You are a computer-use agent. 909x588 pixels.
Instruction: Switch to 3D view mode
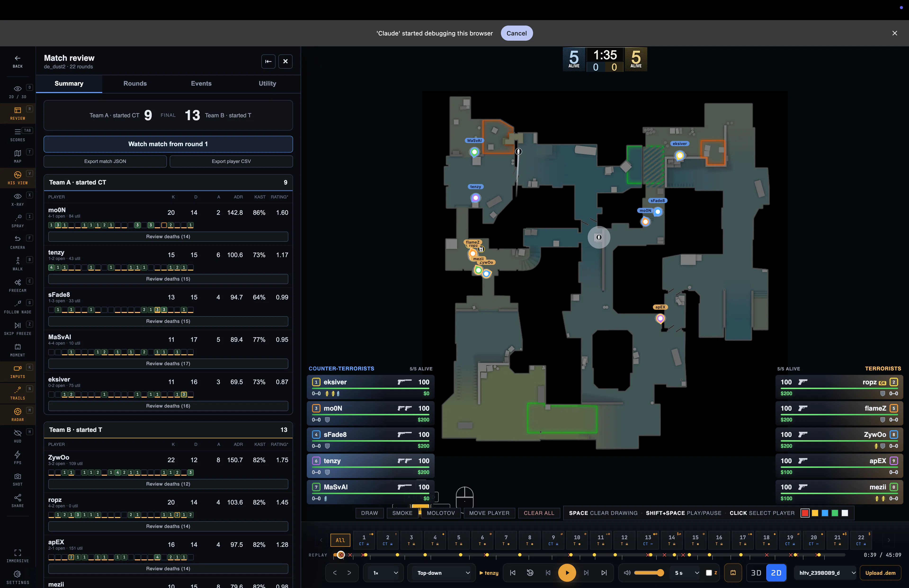[x=756, y=573]
